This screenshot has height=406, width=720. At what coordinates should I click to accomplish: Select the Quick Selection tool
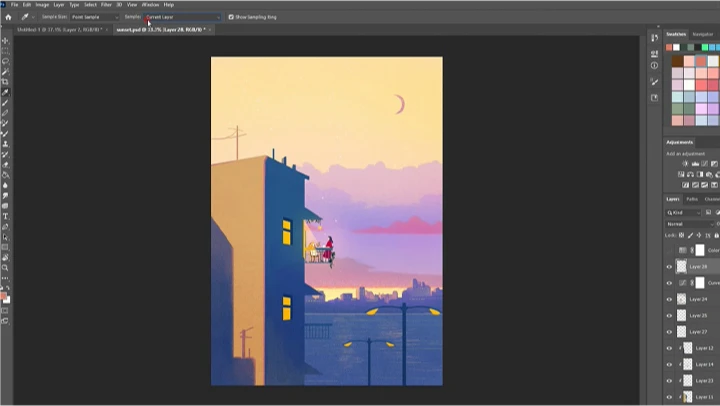coord(6,72)
